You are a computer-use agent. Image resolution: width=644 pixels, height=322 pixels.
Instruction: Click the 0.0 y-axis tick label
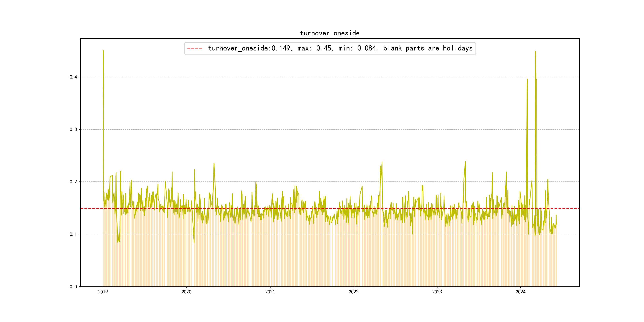(x=73, y=287)
